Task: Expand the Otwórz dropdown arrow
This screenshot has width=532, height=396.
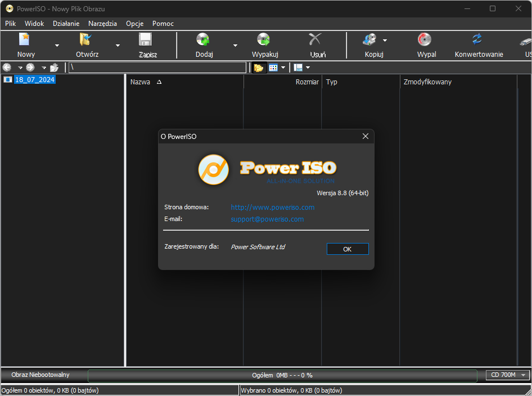Action: coord(118,46)
